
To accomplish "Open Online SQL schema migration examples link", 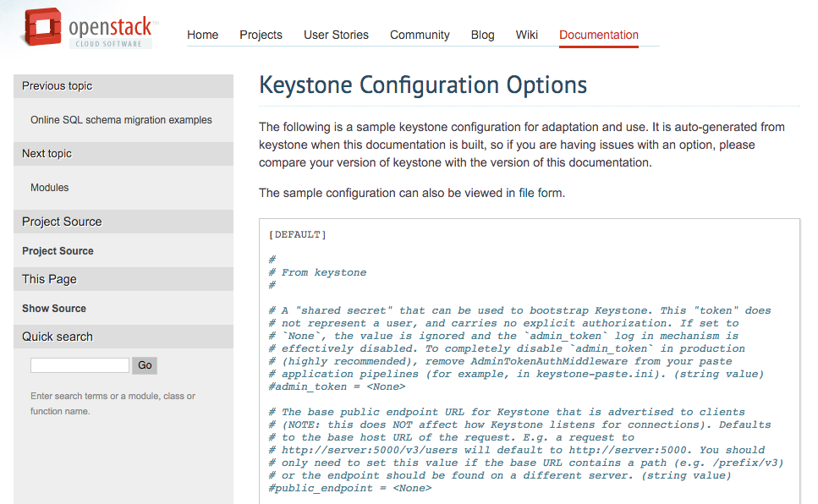I will click(x=121, y=120).
